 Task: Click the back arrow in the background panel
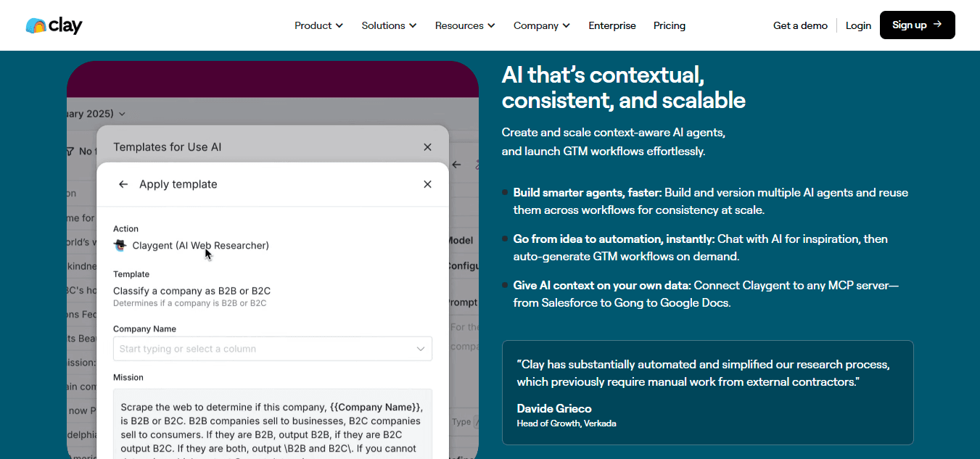[x=456, y=165]
